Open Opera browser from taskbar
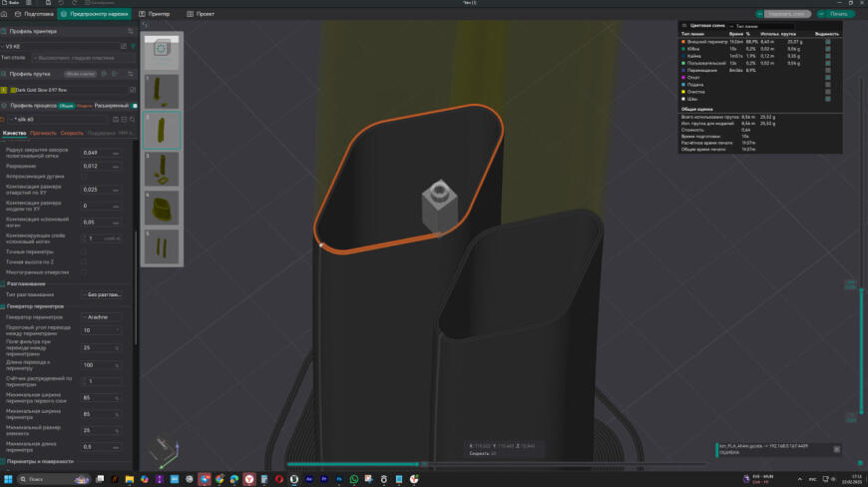 279,479
